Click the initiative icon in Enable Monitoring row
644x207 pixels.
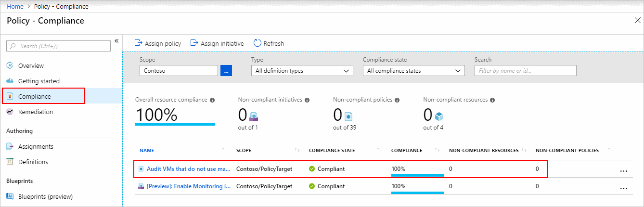[x=141, y=186]
